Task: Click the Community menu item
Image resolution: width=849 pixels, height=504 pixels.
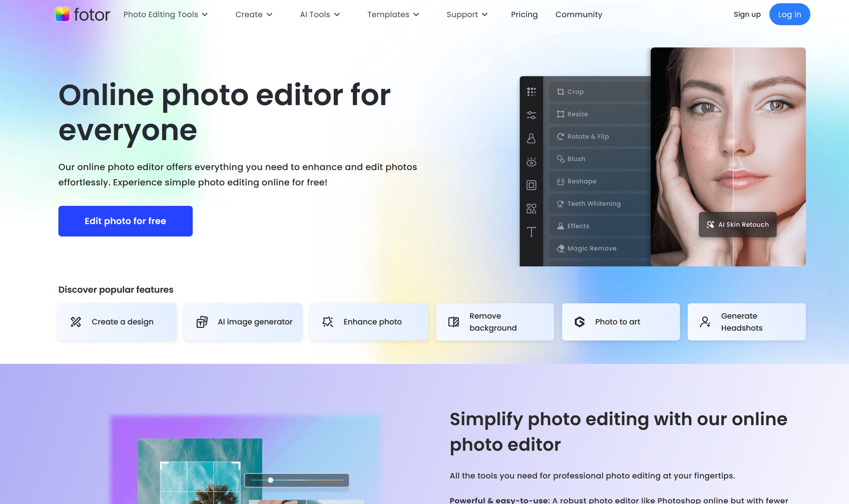Action: pyautogui.click(x=579, y=14)
